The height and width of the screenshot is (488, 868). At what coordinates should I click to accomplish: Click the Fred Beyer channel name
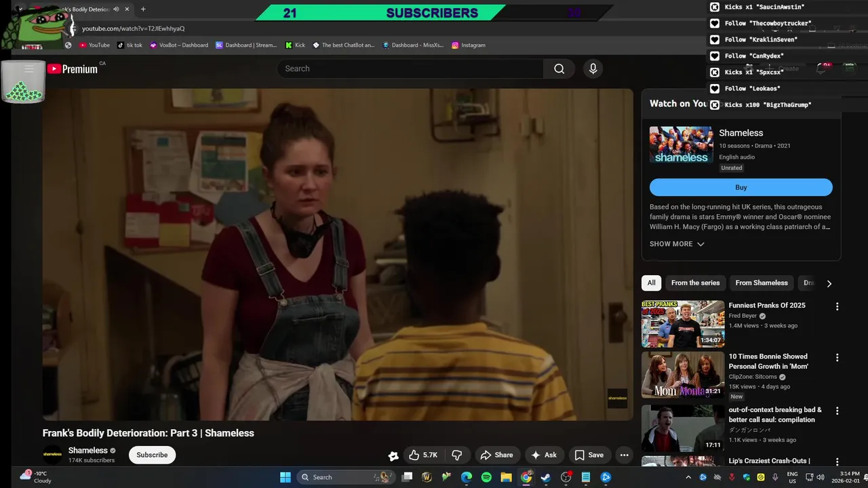(x=743, y=316)
